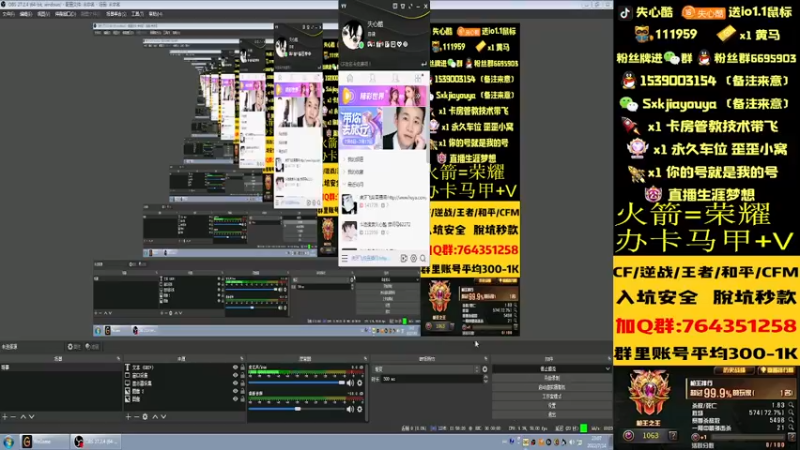Viewport: 800px width, 450px height.
Task: Open the 编辑(E) menu
Action: pos(26,14)
